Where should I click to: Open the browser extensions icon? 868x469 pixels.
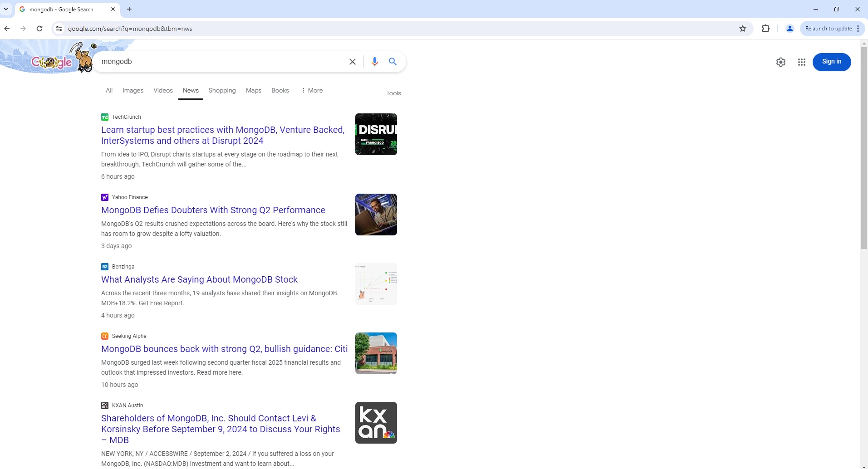(x=765, y=29)
